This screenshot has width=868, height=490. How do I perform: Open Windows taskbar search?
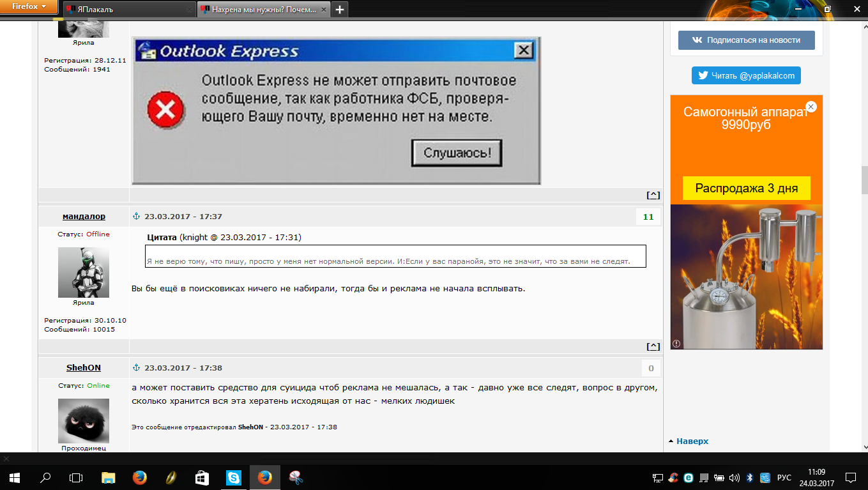click(46, 477)
